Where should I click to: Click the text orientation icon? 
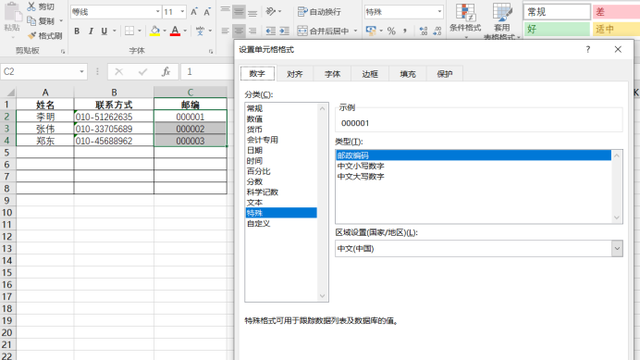tap(271, 11)
